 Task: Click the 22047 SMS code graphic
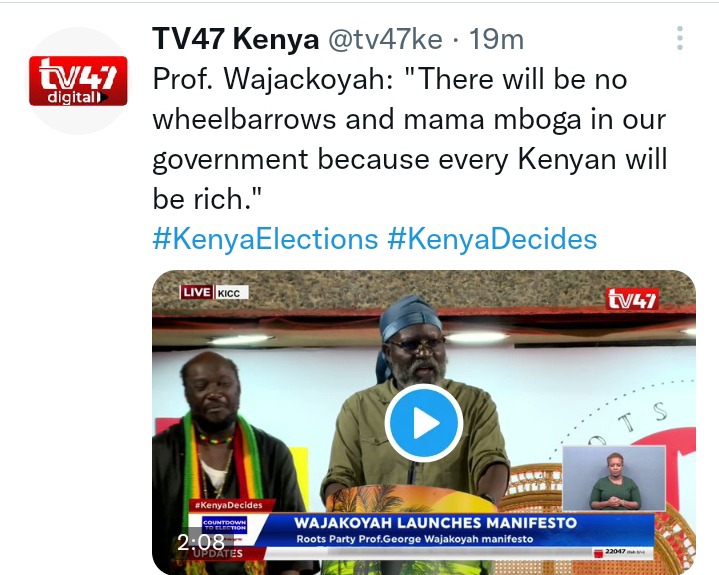[x=620, y=552]
